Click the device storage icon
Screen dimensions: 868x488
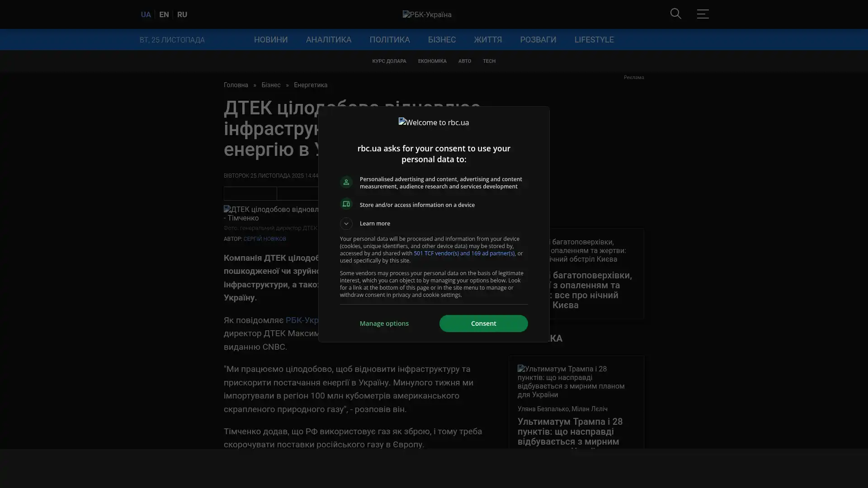point(346,204)
